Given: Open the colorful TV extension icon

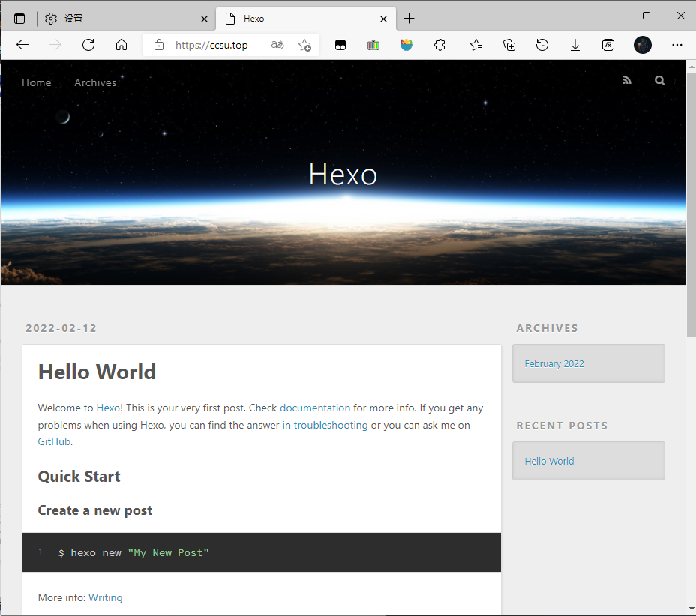Looking at the screenshot, I should tap(373, 45).
